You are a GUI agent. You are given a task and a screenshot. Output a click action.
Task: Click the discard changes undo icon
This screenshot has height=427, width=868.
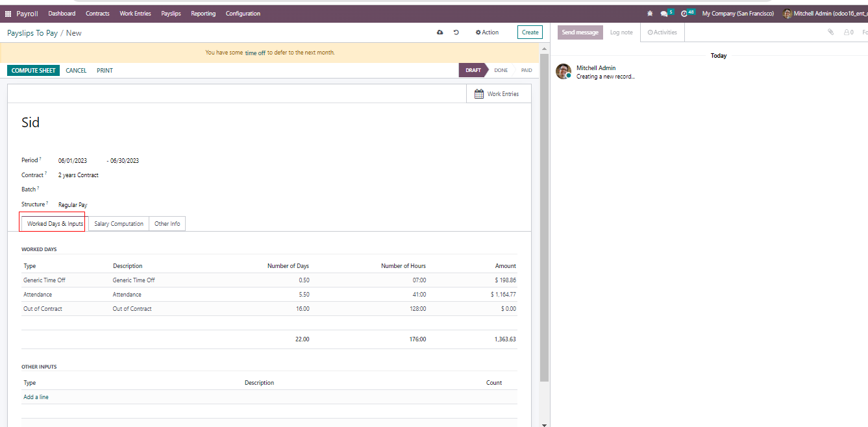(456, 32)
